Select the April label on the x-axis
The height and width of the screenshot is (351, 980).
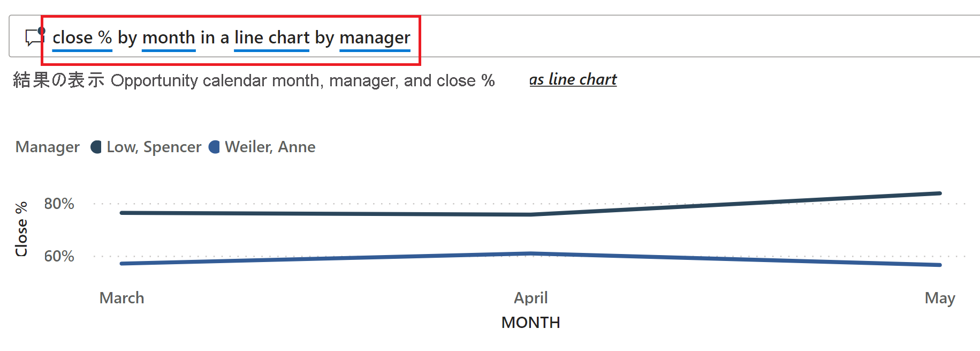pos(530,298)
